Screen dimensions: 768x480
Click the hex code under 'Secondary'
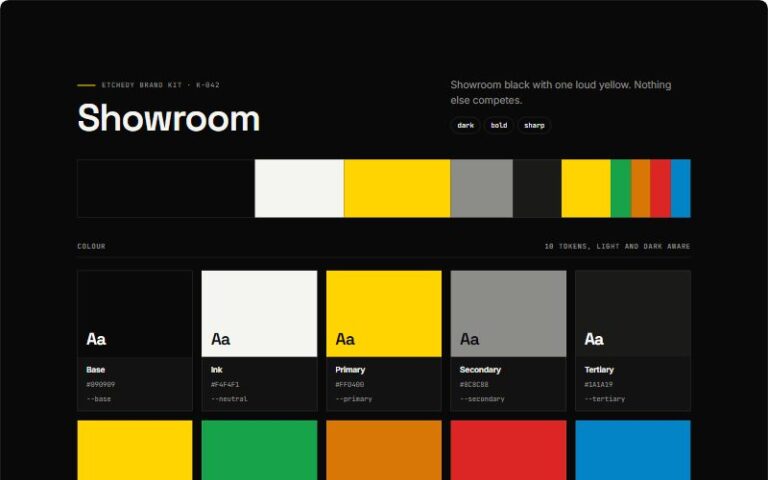tap(474, 384)
